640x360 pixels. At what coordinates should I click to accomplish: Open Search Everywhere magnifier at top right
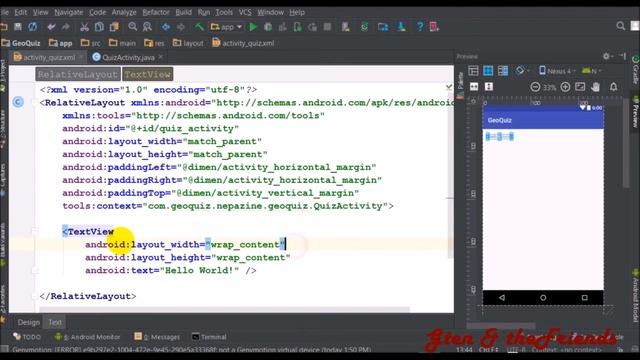620,27
